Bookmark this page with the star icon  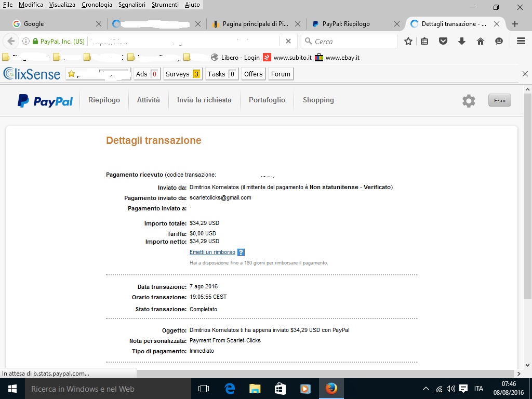coord(408,42)
